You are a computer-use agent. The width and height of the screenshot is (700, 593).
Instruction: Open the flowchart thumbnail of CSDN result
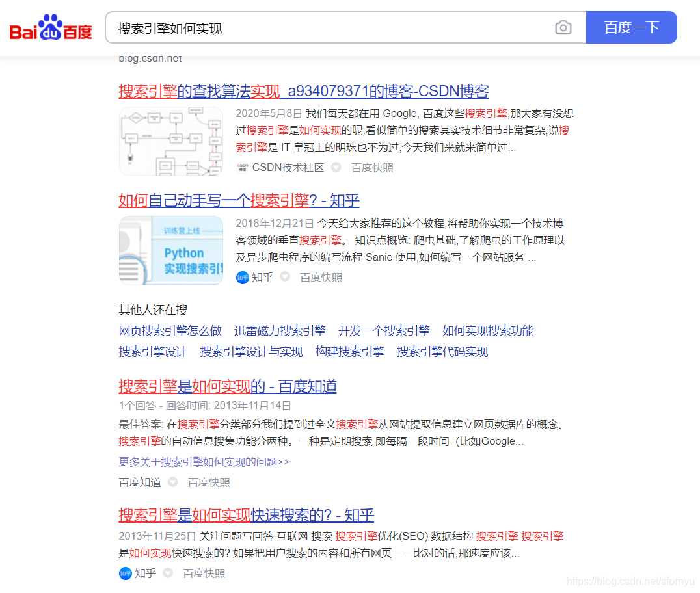pyautogui.click(x=171, y=141)
